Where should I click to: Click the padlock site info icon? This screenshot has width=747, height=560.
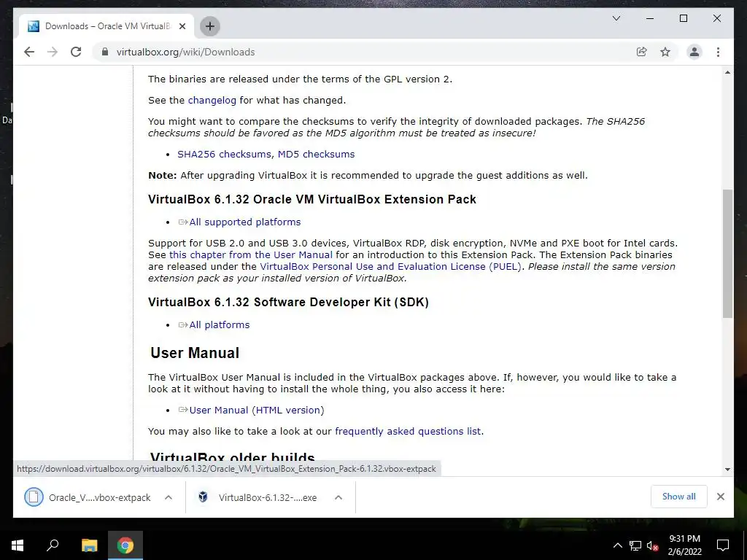click(x=105, y=52)
